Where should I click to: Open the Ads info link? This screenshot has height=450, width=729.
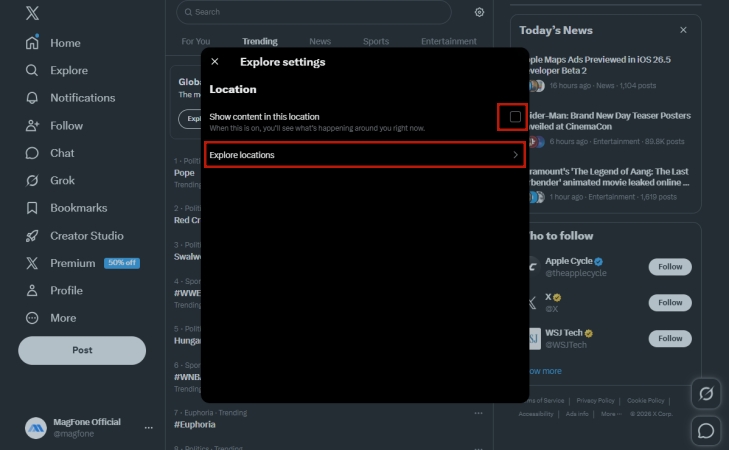click(x=577, y=414)
